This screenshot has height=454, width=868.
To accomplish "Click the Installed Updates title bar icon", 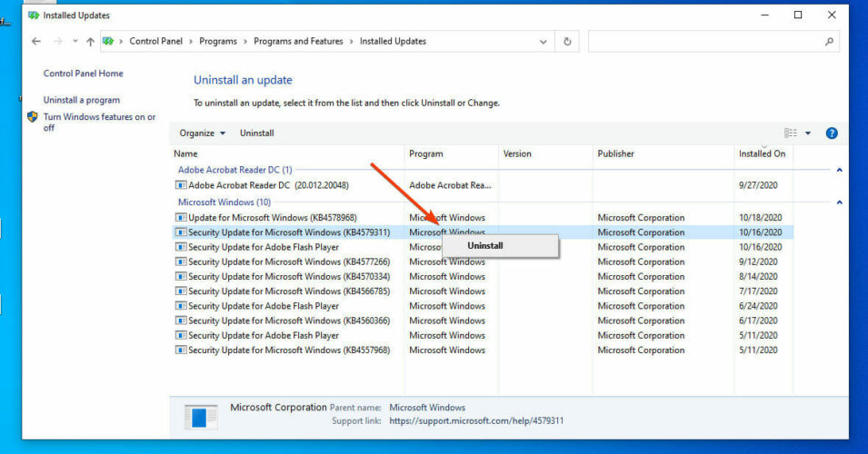I will tap(34, 15).
